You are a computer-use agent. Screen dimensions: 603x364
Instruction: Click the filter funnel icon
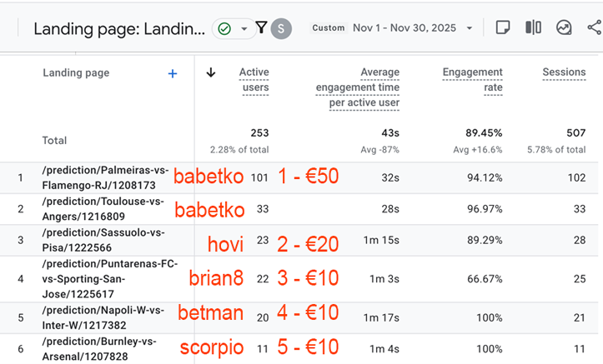click(x=261, y=28)
